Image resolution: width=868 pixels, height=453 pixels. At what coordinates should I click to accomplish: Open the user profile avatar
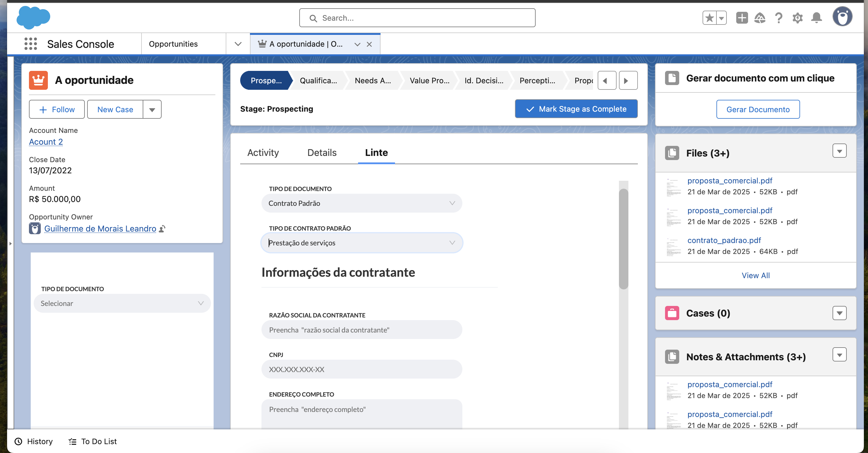coord(842,17)
